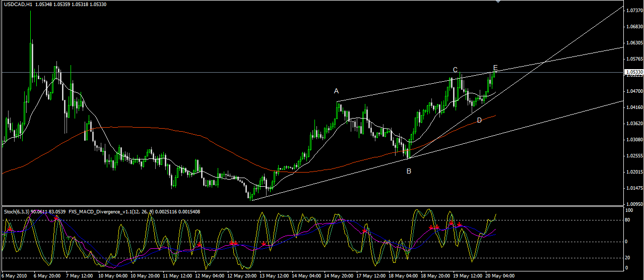
Task: Click the 7 May 12:00 time label
Action: (80, 276)
